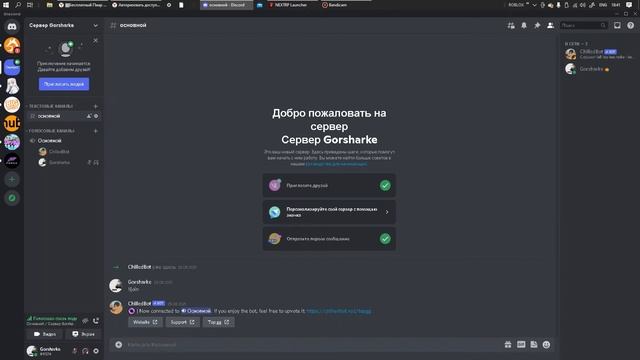Open the GIF picker icon

[x=521, y=345]
